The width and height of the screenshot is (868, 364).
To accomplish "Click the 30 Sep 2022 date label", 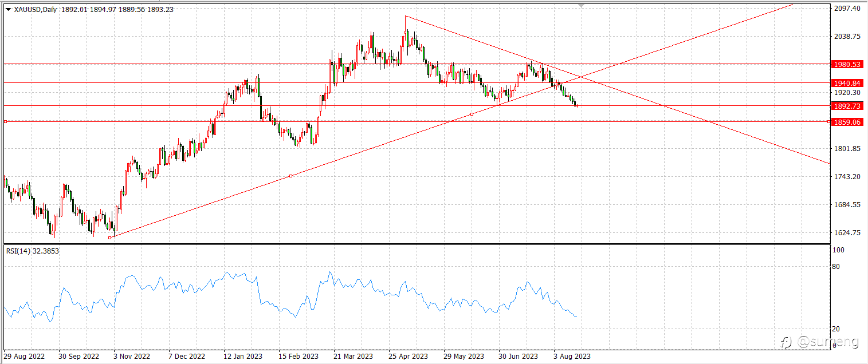I will click(x=78, y=356).
